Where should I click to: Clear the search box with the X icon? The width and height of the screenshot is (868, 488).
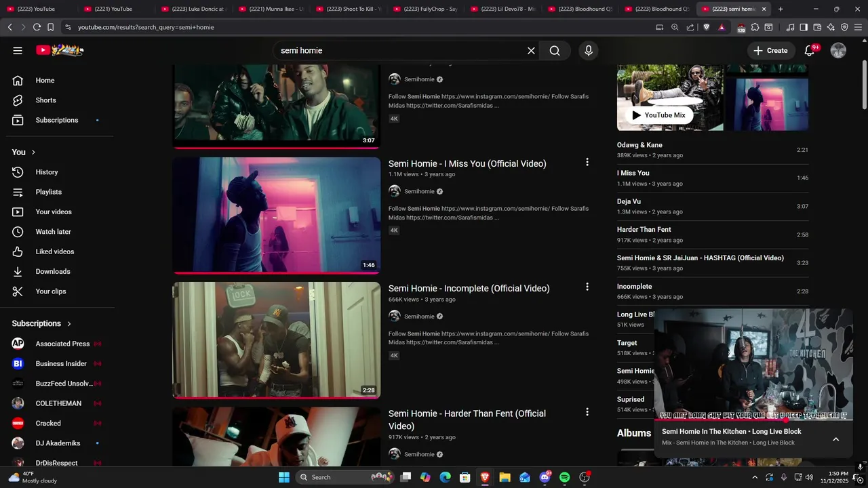point(531,51)
